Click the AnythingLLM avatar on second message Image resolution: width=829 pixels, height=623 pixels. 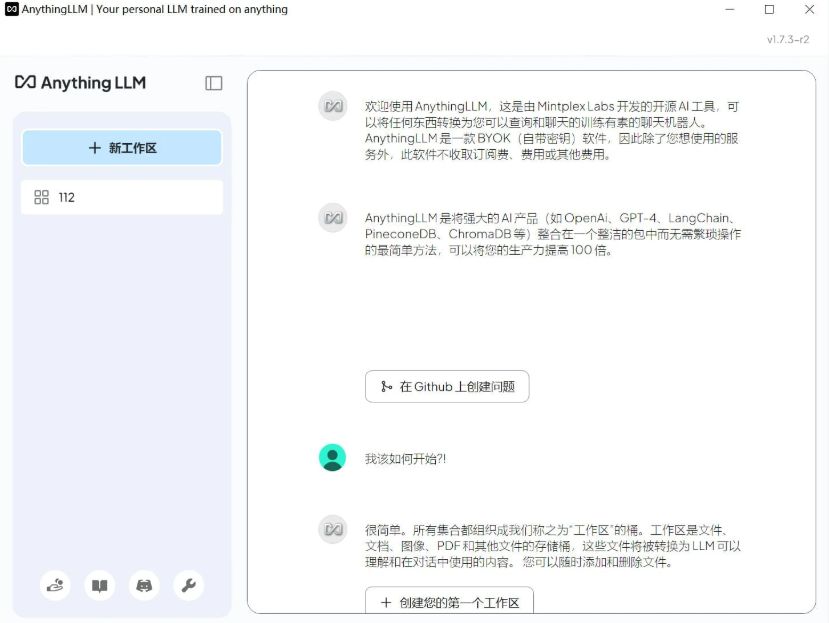point(333,217)
